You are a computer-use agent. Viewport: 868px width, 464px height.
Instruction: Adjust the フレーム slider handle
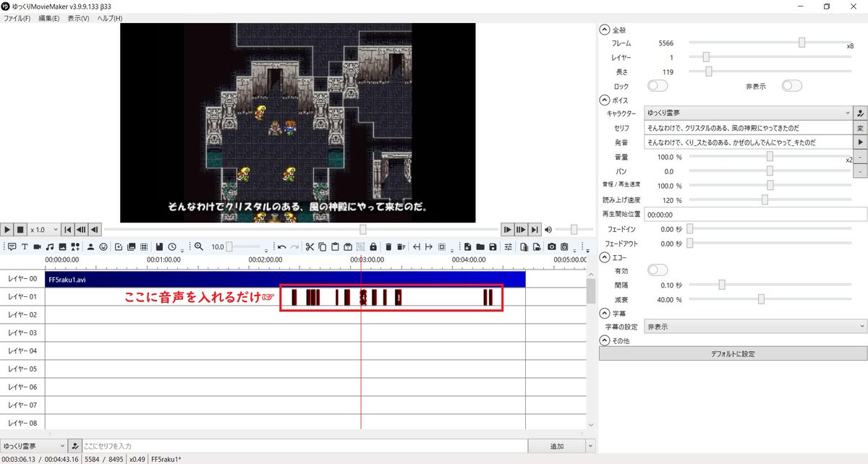tap(801, 43)
